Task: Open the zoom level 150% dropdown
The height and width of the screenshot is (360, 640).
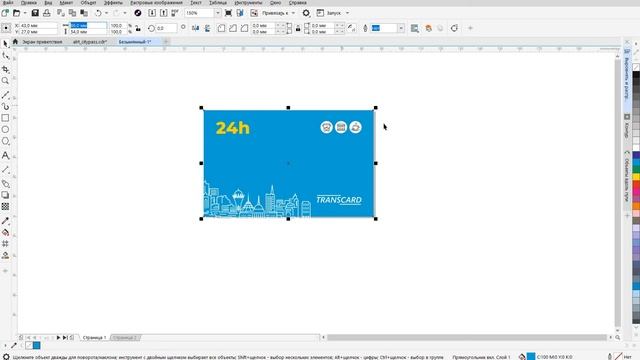Action: (x=218, y=13)
